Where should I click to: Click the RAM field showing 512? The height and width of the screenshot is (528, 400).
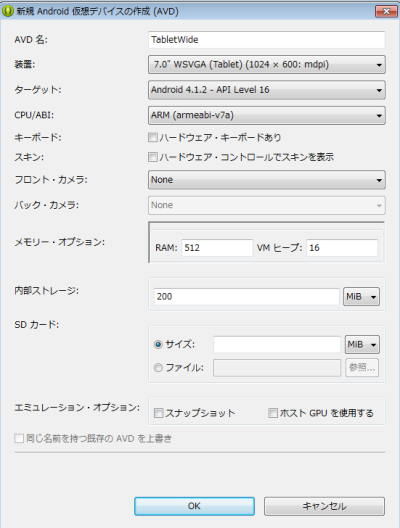pyautogui.click(x=217, y=248)
